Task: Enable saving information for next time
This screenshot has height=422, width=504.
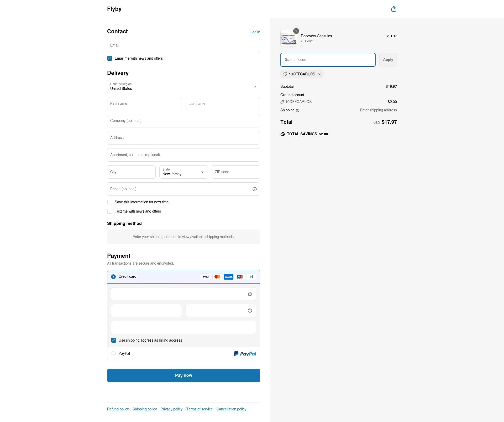Action: pyautogui.click(x=109, y=202)
